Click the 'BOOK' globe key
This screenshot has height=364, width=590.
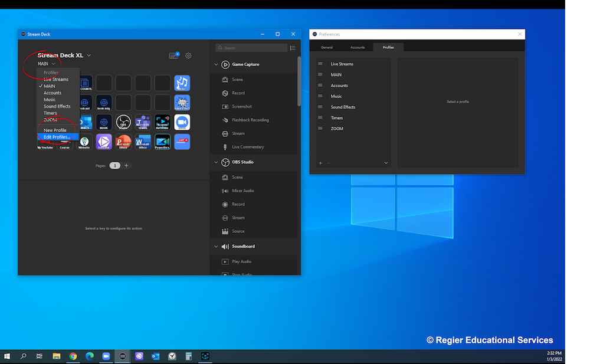[104, 122]
